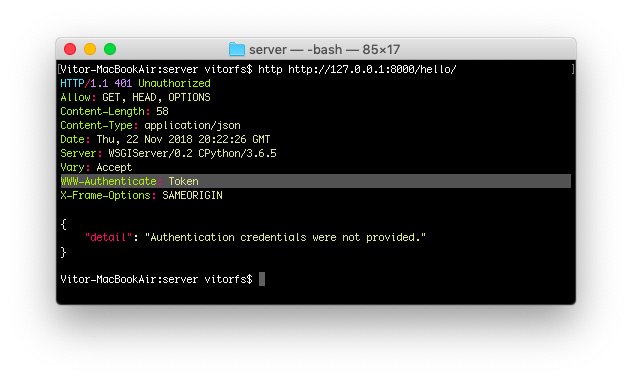
Task: Click the 'WSGIServer/0.2 CPython/3.6.5' server value
Action: (x=192, y=153)
